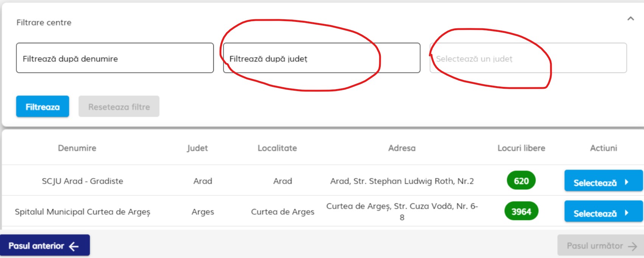Image resolution: width=644 pixels, height=258 pixels.
Task: Click the Filtrează după denumire field
Action: [115, 58]
